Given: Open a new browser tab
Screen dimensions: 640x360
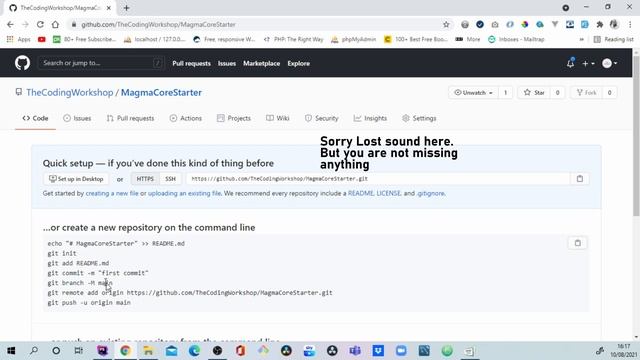Looking at the screenshot, I should coord(127,8).
